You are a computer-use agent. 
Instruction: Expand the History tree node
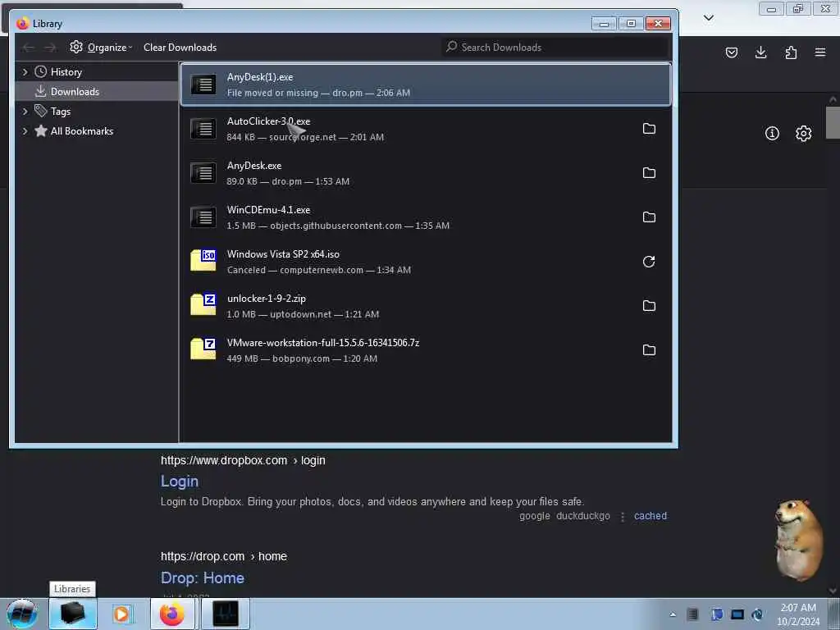tap(25, 71)
